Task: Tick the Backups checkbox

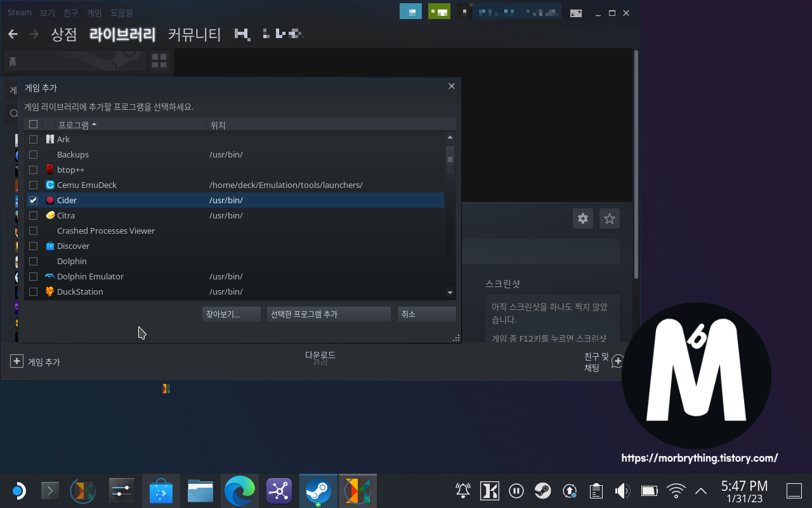Action: (x=34, y=154)
